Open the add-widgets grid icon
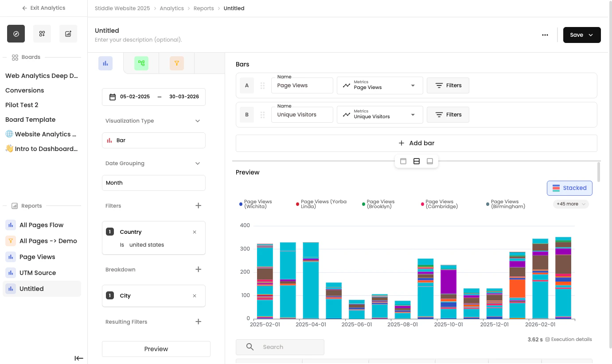Image resolution: width=612 pixels, height=364 pixels. (x=42, y=34)
